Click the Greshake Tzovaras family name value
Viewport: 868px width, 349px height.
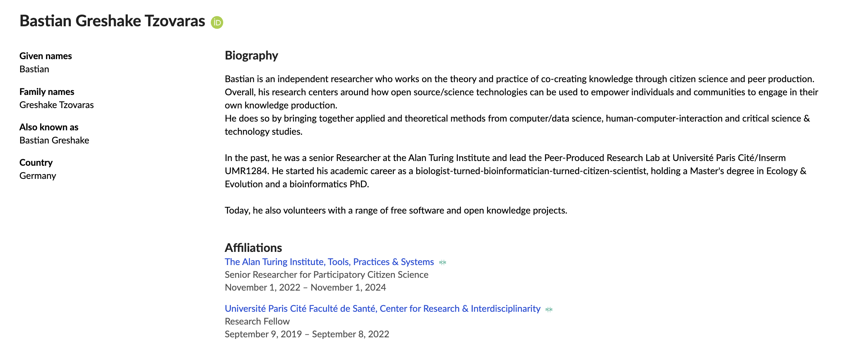tap(57, 105)
